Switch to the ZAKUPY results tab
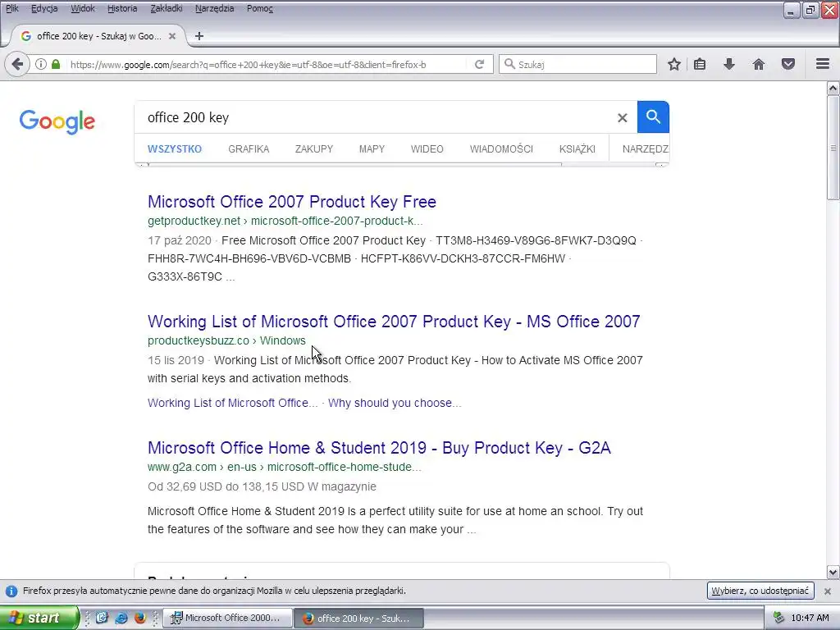840x630 pixels. tap(314, 149)
